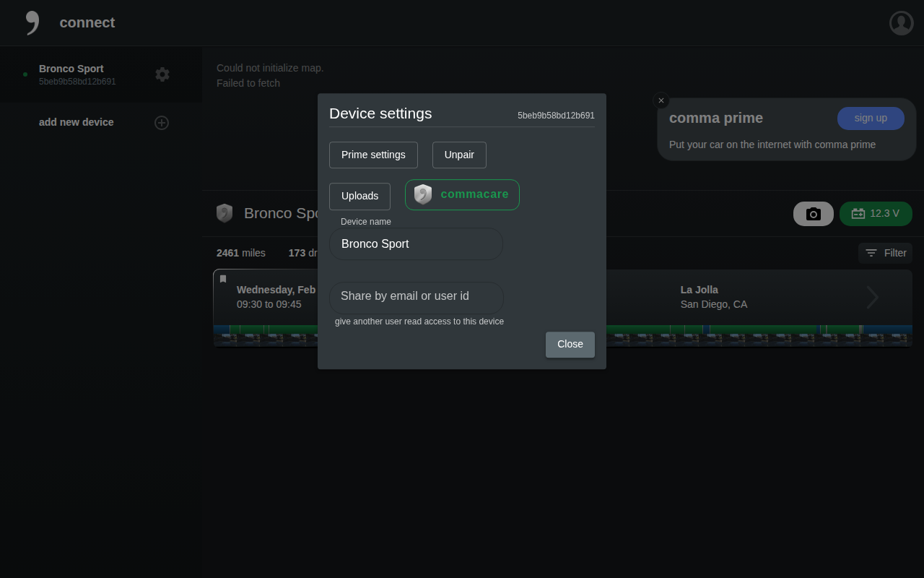
Task: Click the 12.3 V battery voltage indicator
Action: (x=876, y=214)
